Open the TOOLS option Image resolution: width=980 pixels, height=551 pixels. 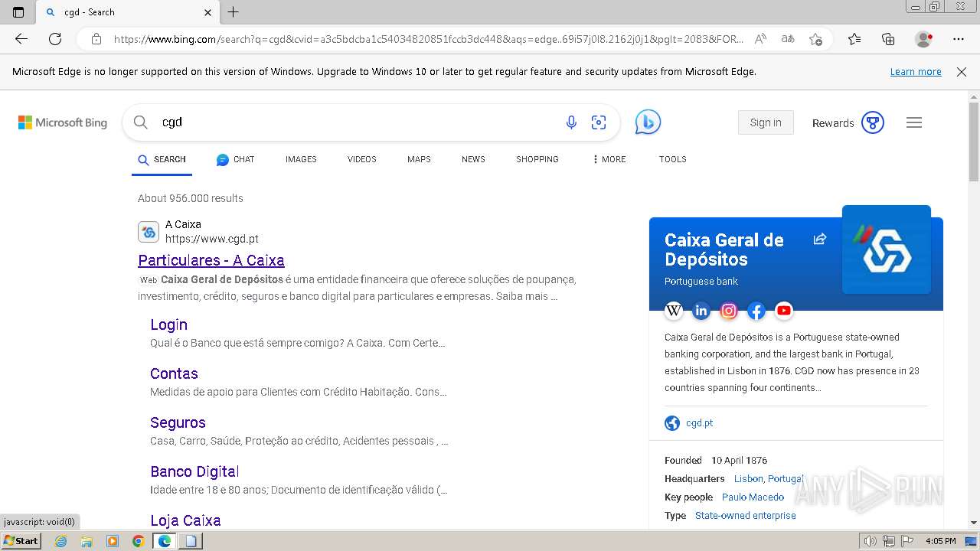pyautogui.click(x=673, y=159)
